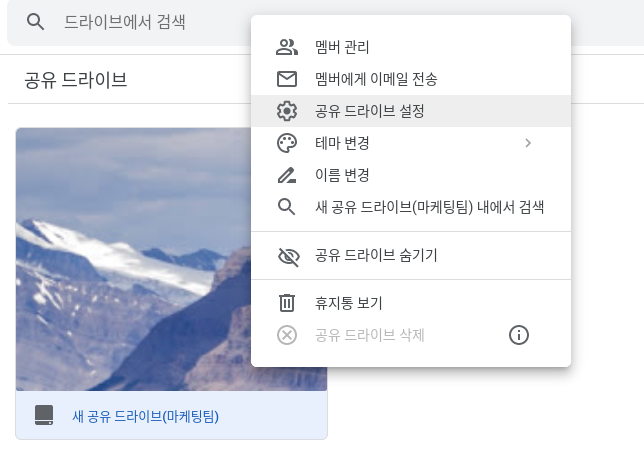Click the 새 공유 드라이브(마케팅팀) card label
This screenshot has width=644, height=465.
pyautogui.click(x=145, y=416)
